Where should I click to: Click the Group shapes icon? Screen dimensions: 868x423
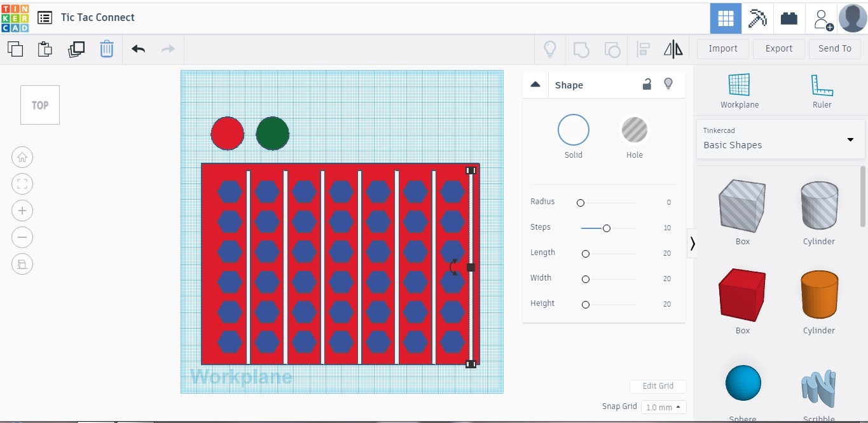click(x=581, y=49)
